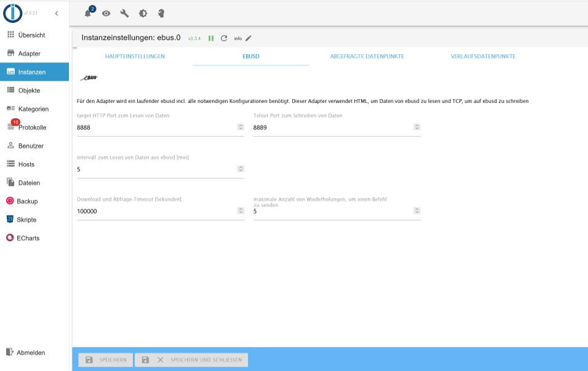Image resolution: width=588 pixels, height=371 pixels.
Task: Click the Download timeout field
Action: tap(161, 211)
